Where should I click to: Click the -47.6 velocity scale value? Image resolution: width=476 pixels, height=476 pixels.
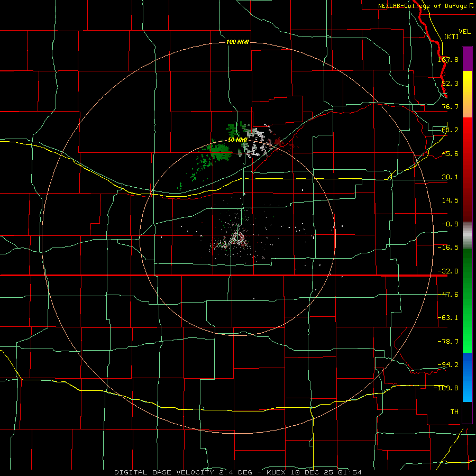[x=448, y=295]
